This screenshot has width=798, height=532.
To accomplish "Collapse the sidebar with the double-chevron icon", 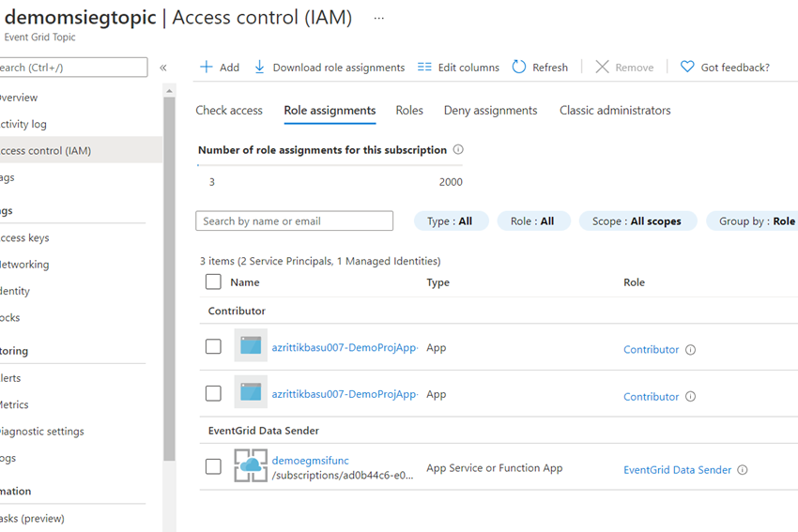I will tap(163, 68).
